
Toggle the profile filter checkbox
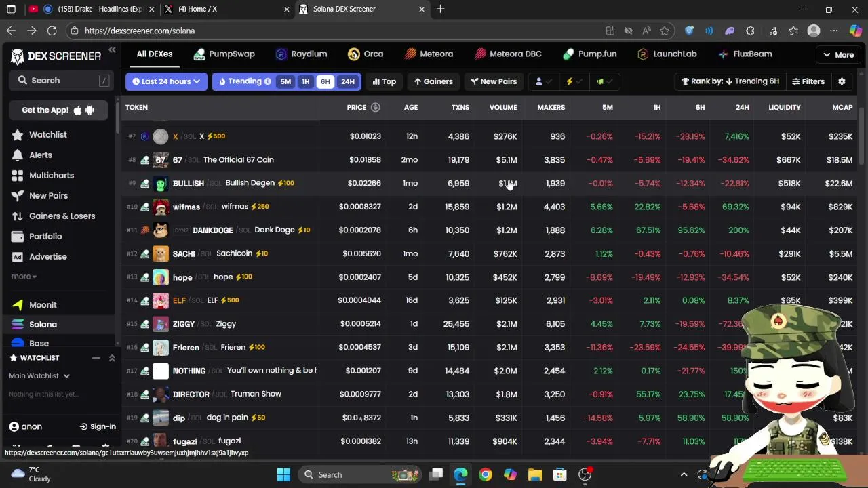point(544,81)
